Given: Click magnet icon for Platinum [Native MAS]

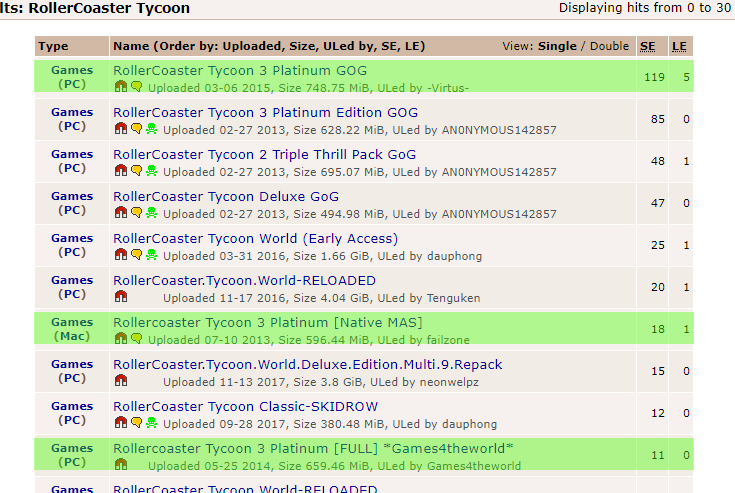Looking at the screenshot, I should coord(121,338).
